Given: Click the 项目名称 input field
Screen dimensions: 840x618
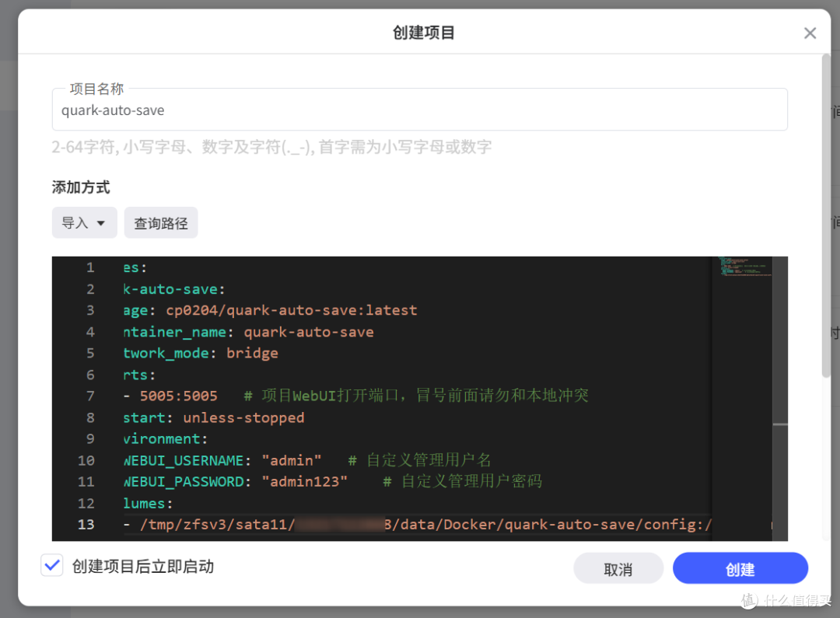Looking at the screenshot, I should click(419, 110).
